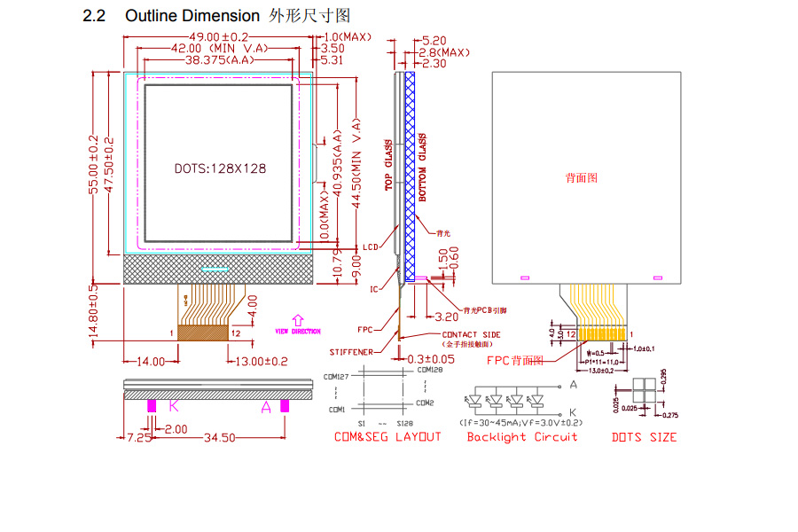Click the FPC背面图 label
The height and width of the screenshot is (532, 798).
pyautogui.click(x=514, y=361)
